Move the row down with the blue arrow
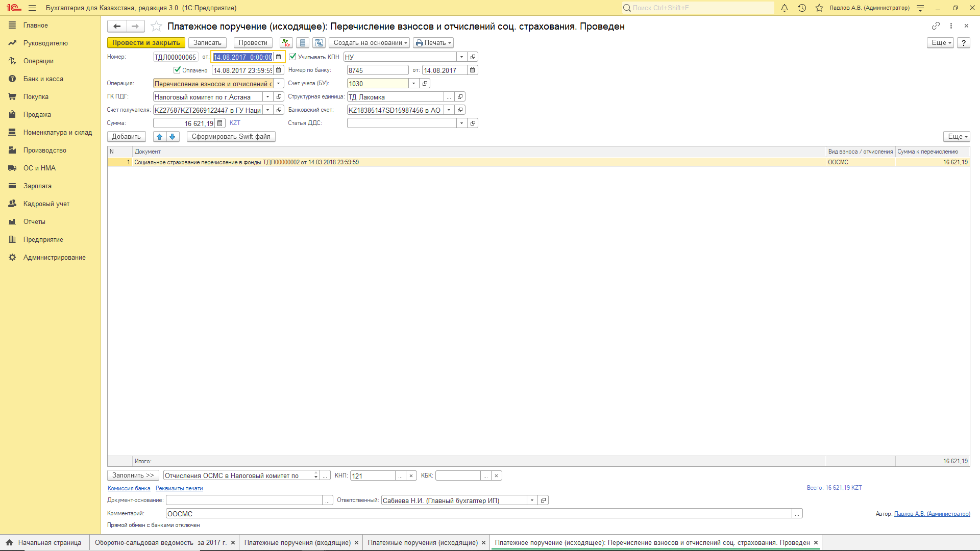 pos(173,137)
